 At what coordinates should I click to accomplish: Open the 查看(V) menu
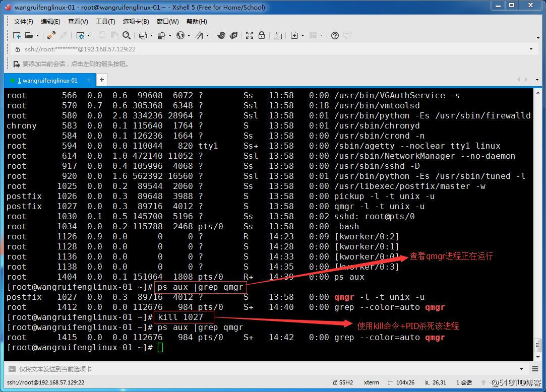point(78,22)
